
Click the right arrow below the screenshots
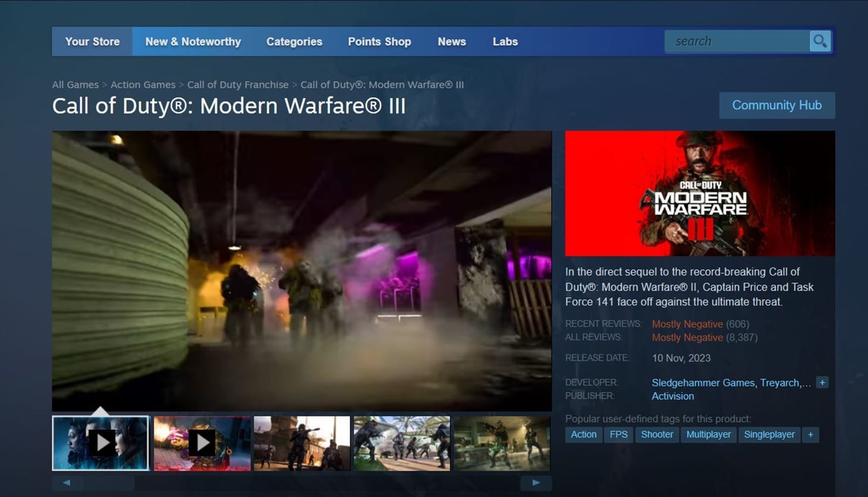click(x=536, y=483)
